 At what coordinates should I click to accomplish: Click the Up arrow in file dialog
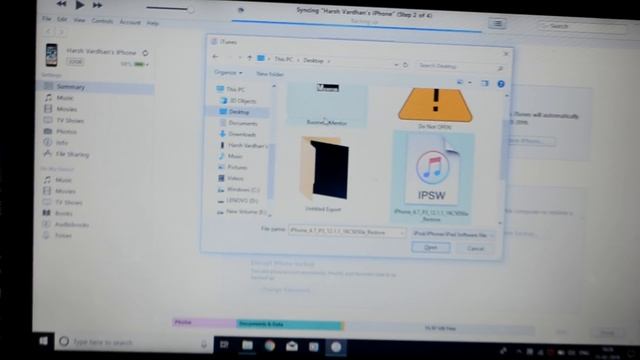pyautogui.click(x=249, y=58)
